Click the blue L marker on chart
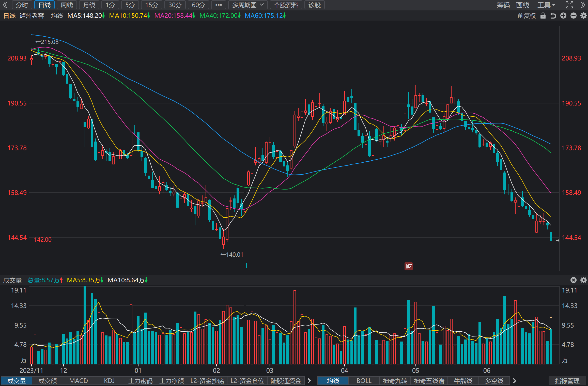The width and height of the screenshot is (588, 386). (x=247, y=266)
